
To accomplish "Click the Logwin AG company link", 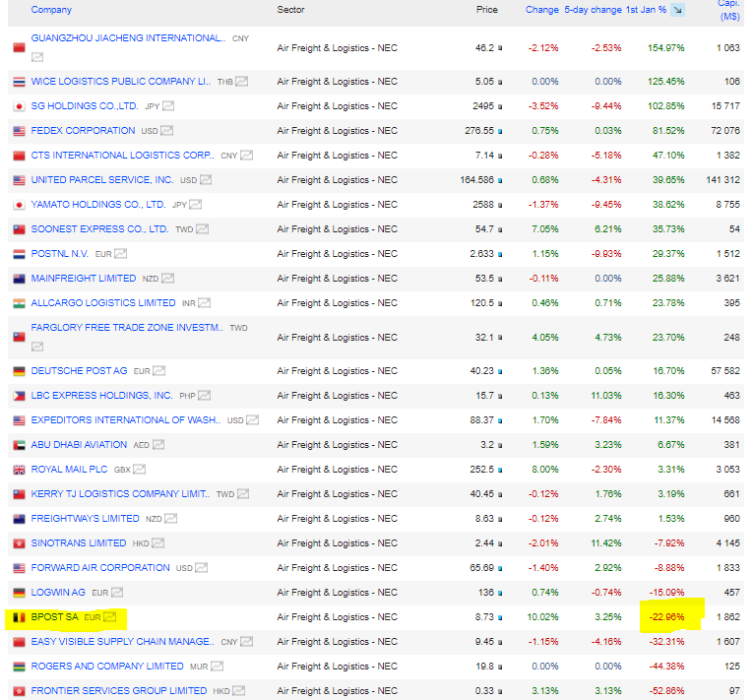I will [58, 593].
